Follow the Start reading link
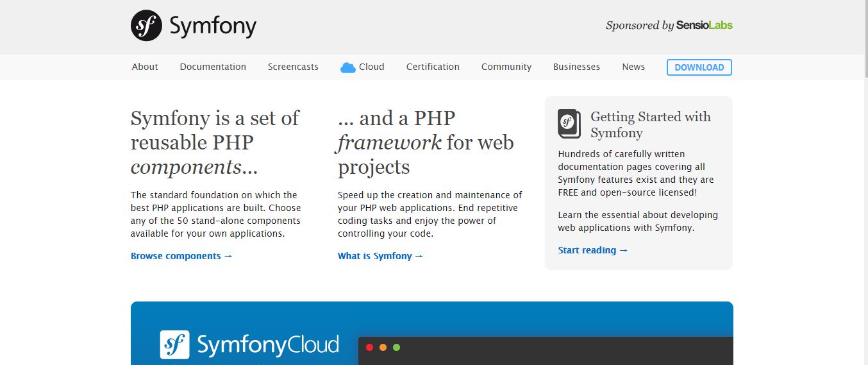Image resolution: width=868 pixels, height=365 pixels. (x=593, y=250)
